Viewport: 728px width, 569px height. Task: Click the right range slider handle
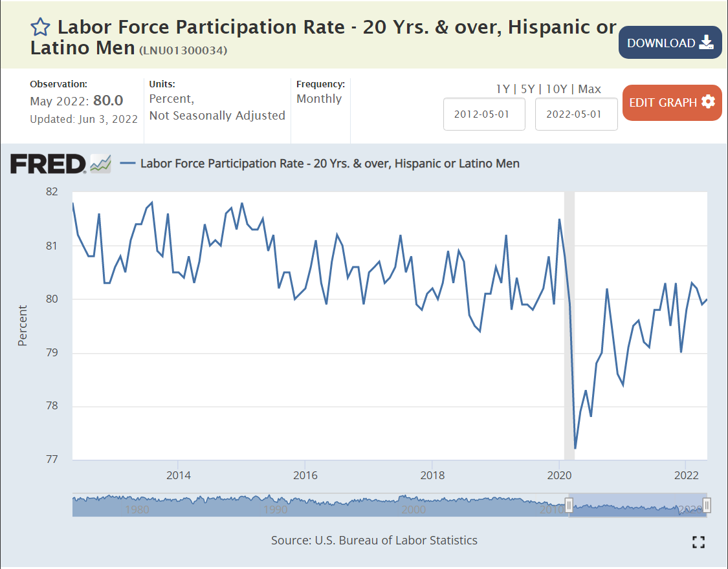[707, 505]
